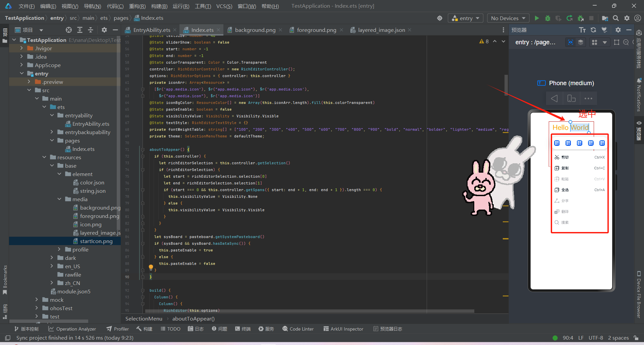Refresh the previewer
This screenshot has height=345, width=644.
click(x=593, y=30)
